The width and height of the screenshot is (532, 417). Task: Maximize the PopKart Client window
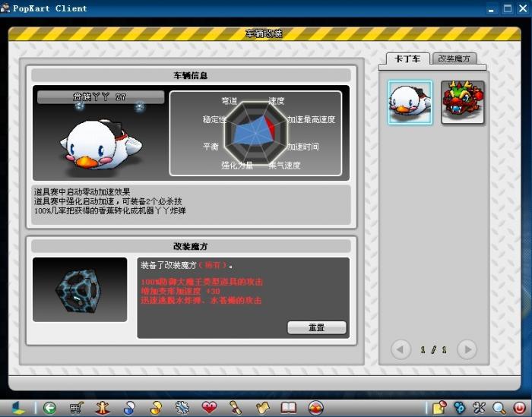pos(508,8)
